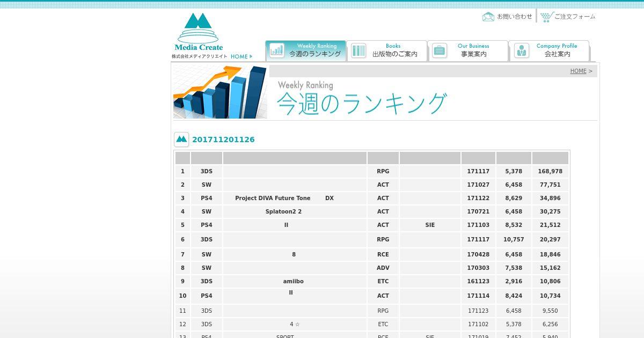The width and height of the screenshot is (644, 338).
Task: Click the ご注文フォーム order form link
Action: [575, 17]
